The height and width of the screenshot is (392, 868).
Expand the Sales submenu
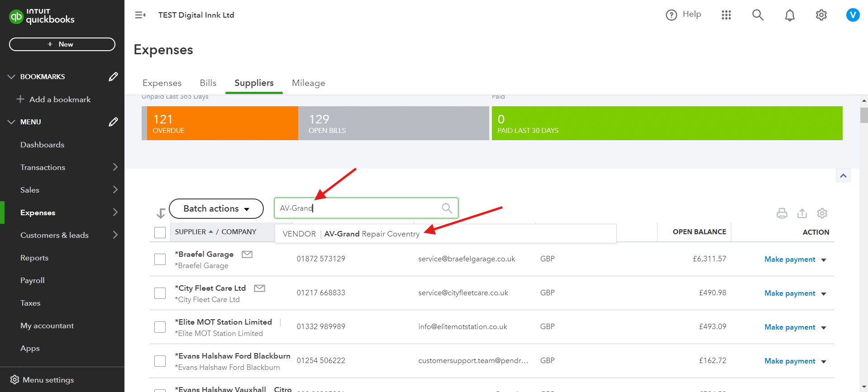(x=115, y=189)
